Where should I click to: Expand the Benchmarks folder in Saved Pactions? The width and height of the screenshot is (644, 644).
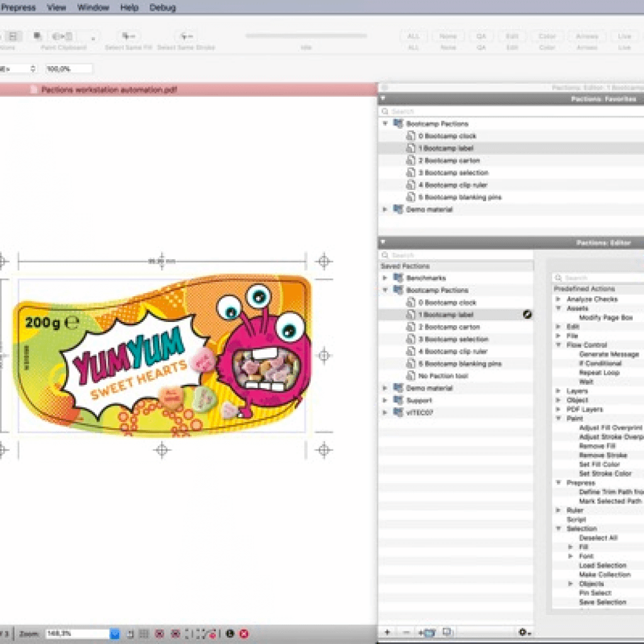385,278
